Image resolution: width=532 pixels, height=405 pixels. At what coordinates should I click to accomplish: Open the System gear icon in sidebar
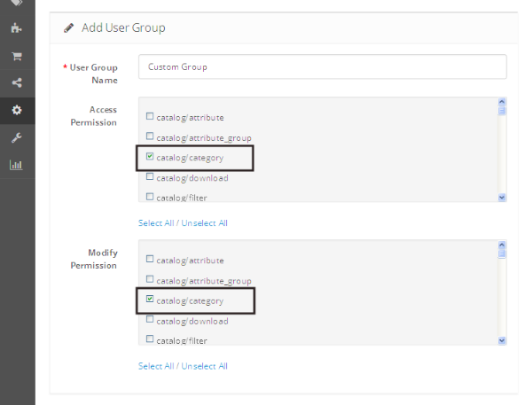(x=17, y=110)
